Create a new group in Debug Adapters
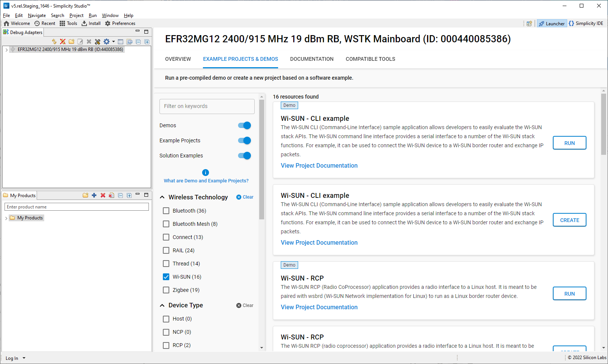The width and height of the screenshot is (608, 364). [x=71, y=42]
